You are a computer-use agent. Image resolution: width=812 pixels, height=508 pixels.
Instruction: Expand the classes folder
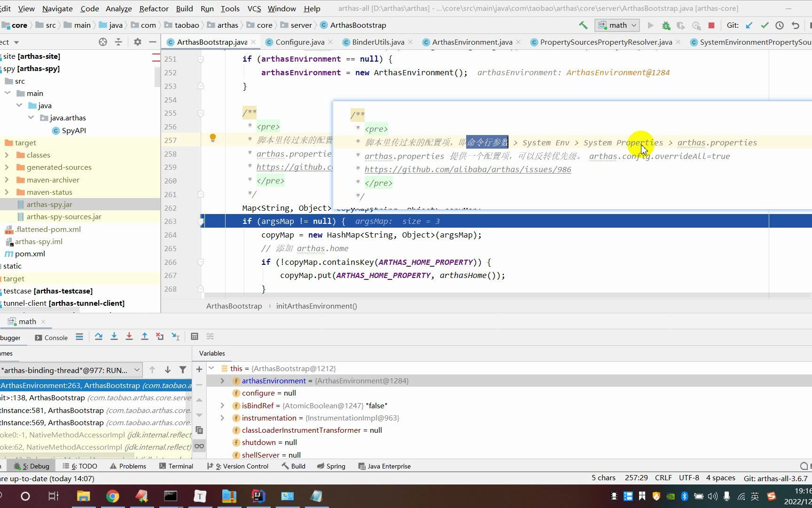click(x=7, y=155)
